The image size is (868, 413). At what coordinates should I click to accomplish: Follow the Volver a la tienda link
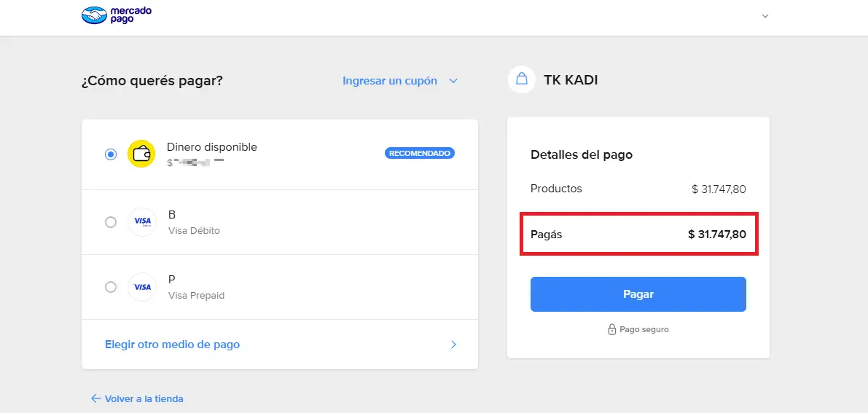click(x=144, y=398)
